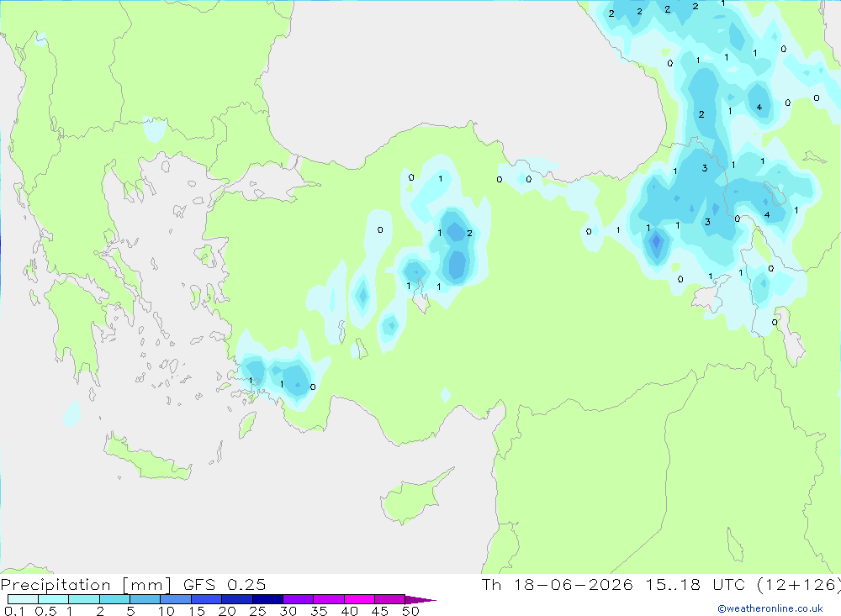
Task: Click the "GFS 0.25" model label
Action: click(x=225, y=584)
